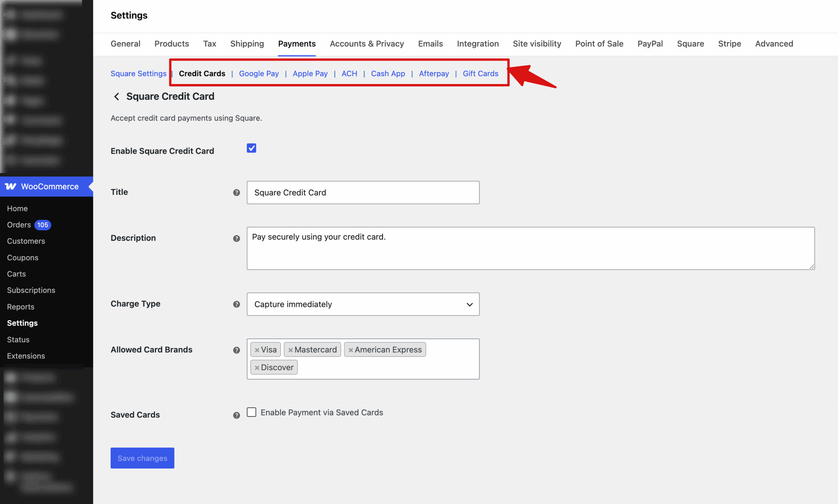Open the Site visibility tab
The image size is (838, 504).
click(x=537, y=44)
